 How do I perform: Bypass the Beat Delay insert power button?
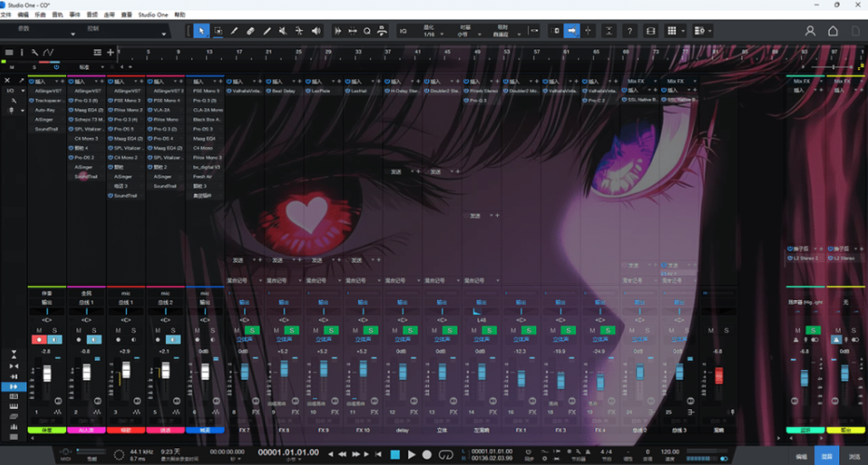(x=269, y=90)
